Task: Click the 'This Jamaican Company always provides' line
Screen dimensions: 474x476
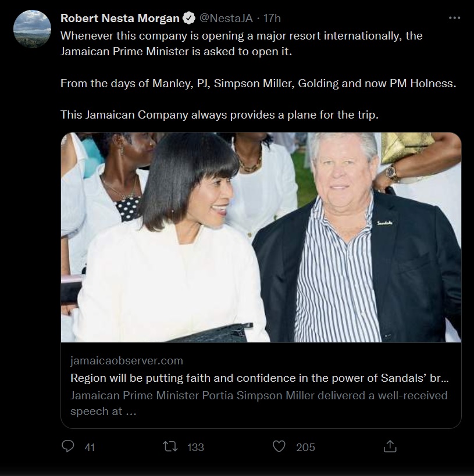Action: coord(219,114)
